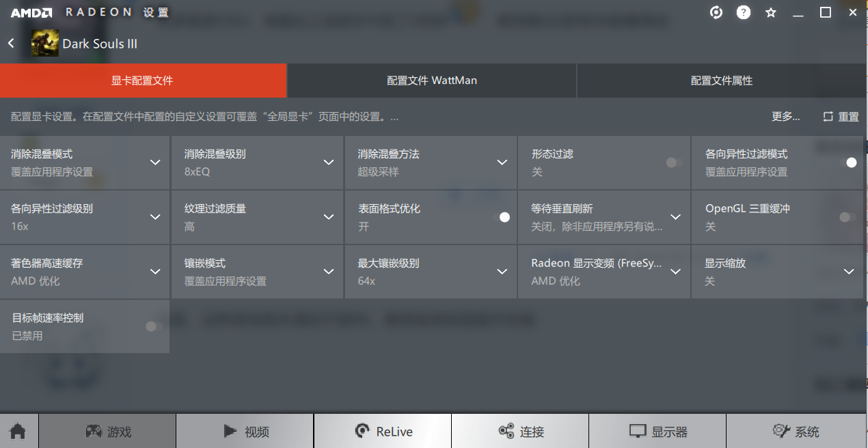Turn off 表面格式优化 switch
Viewport: 868px width, 448px height.
[x=501, y=217]
